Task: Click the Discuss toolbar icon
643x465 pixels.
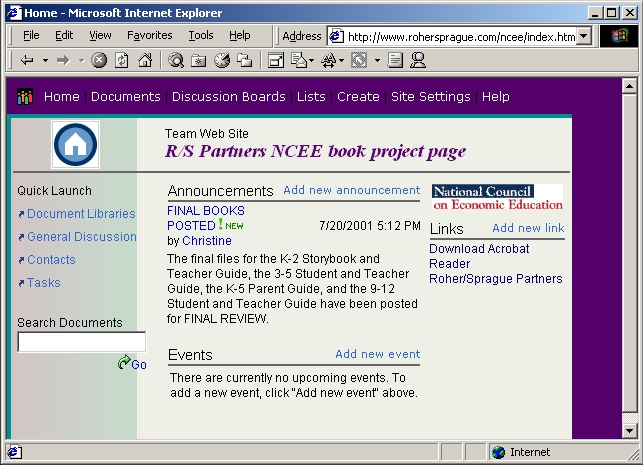Action: coord(395,60)
